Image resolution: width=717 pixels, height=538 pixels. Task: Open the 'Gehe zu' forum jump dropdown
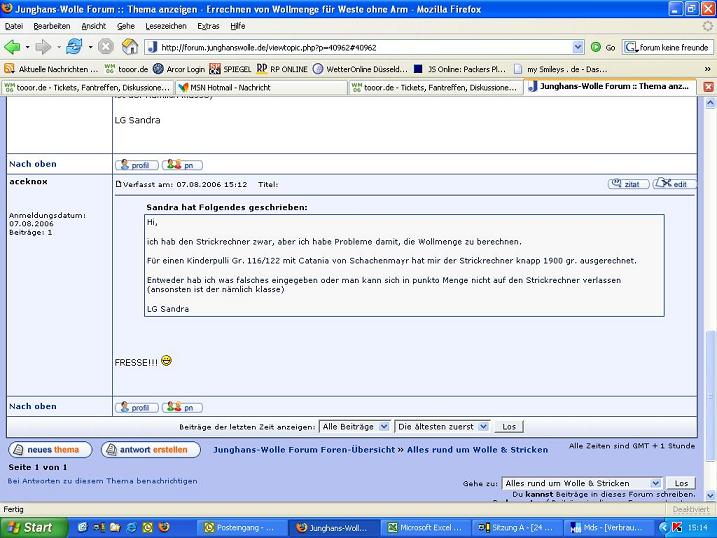pos(581,483)
